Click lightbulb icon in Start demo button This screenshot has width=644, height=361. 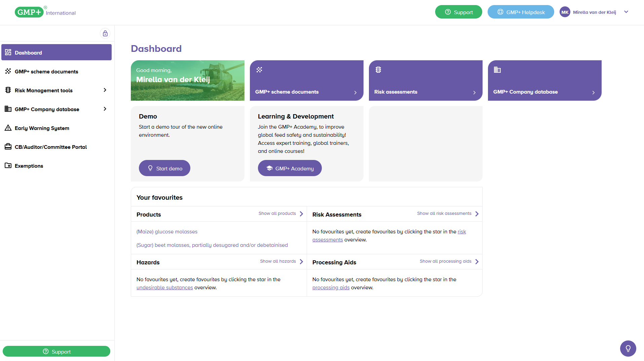click(x=150, y=168)
